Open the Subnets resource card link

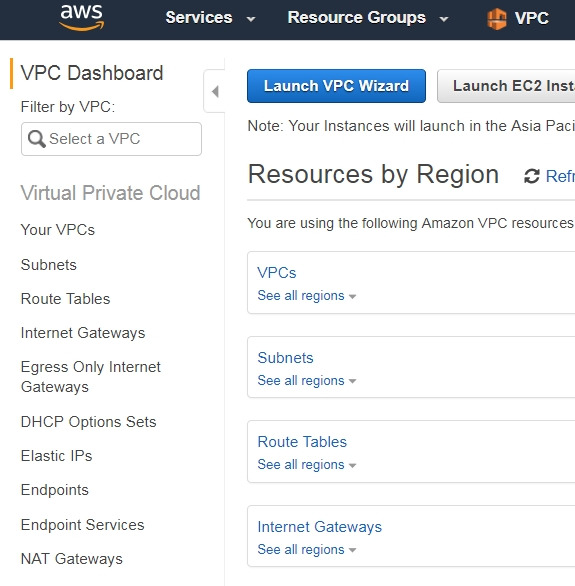coord(285,358)
